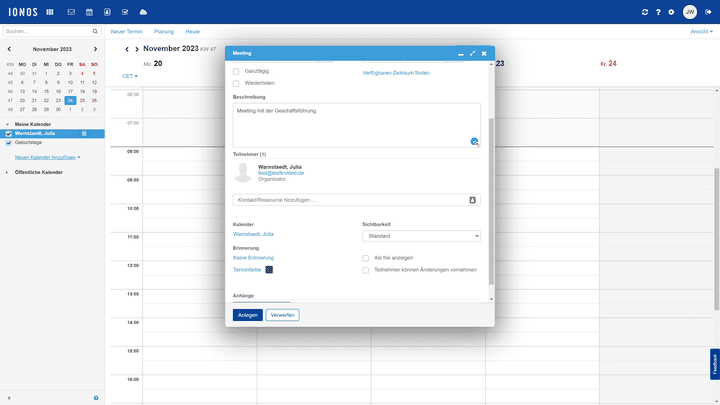Open the Mail app icon
720x405 pixels.
pyautogui.click(x=71, y=12)
